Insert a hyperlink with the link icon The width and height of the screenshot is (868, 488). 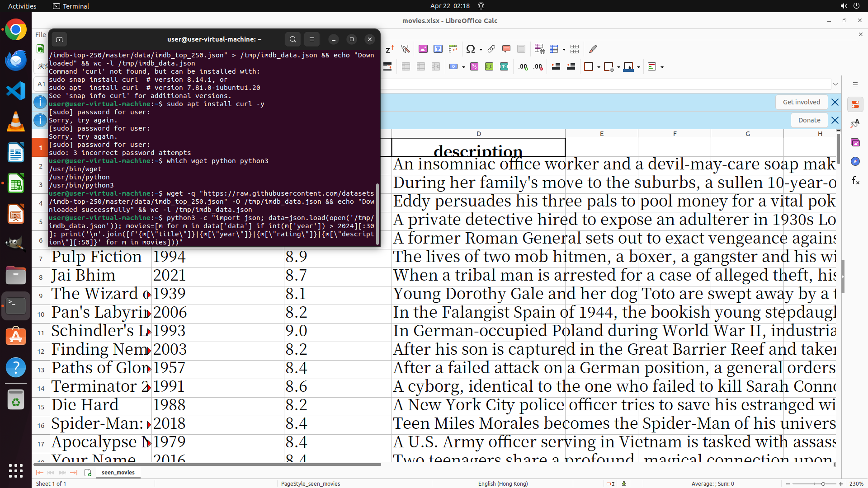[x=491, y=49]
